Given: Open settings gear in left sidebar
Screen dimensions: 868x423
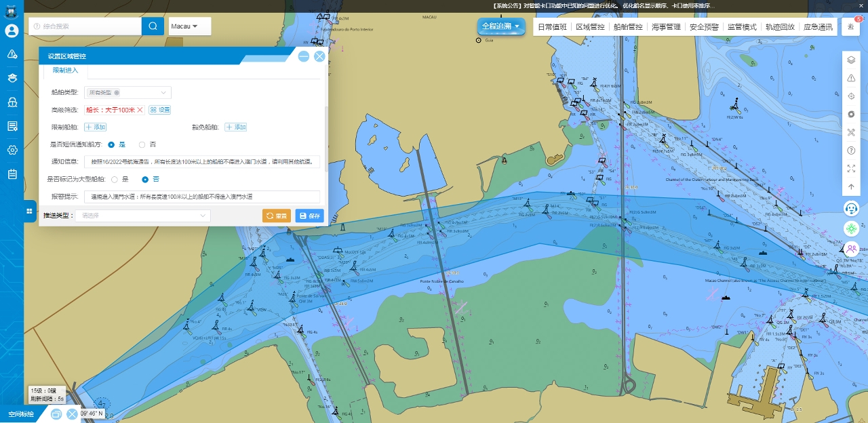Looking at the screenshot, I should 12,150.
